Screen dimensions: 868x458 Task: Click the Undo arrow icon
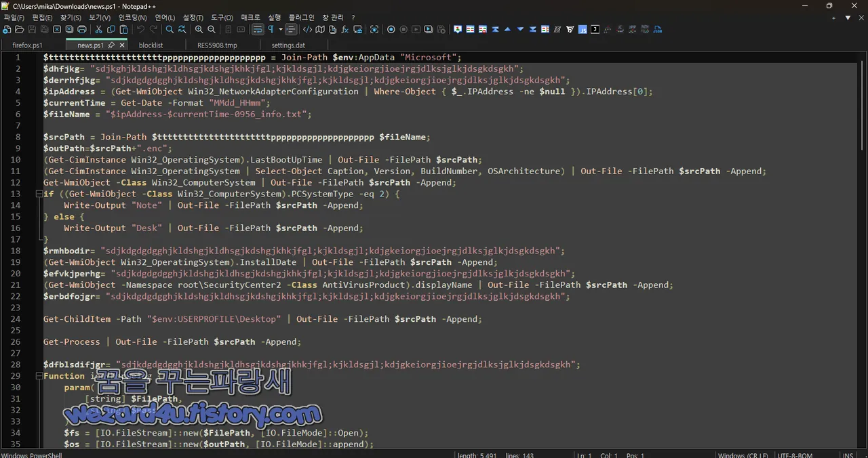coord(141,30)
